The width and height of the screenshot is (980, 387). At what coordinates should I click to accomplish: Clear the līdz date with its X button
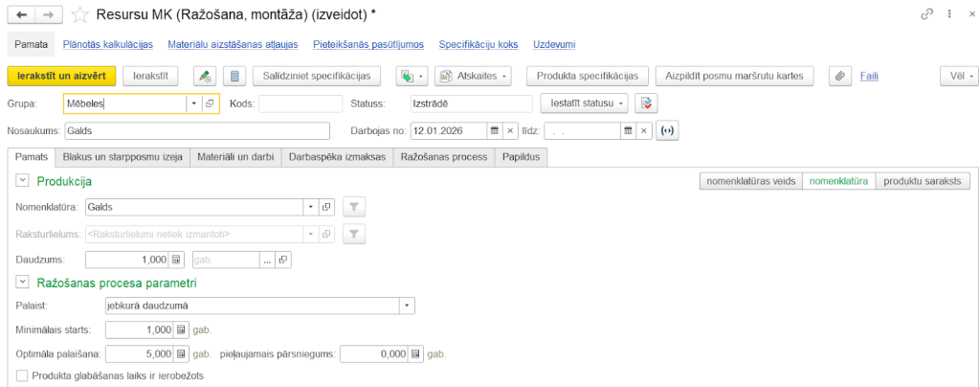[644, 130]
